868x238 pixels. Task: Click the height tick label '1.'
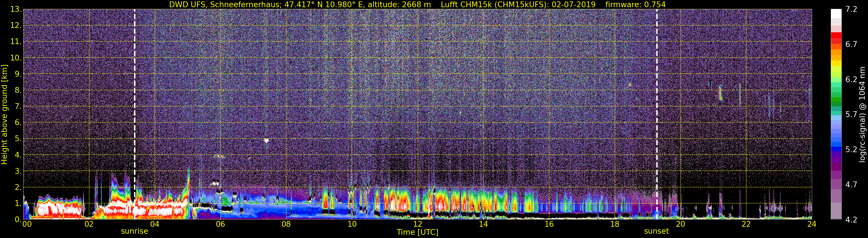[x=18, y=203]
